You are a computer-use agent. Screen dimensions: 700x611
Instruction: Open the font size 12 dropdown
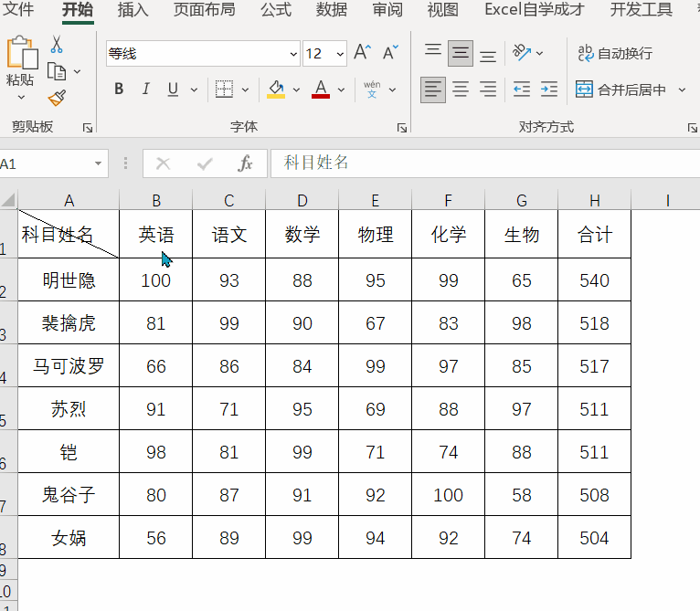click(340, 54)
